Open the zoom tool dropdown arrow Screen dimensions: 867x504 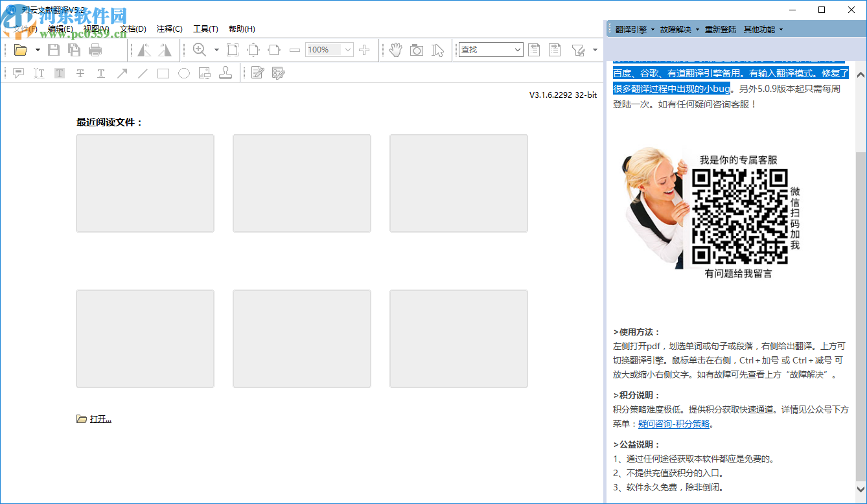click(216, 50)
